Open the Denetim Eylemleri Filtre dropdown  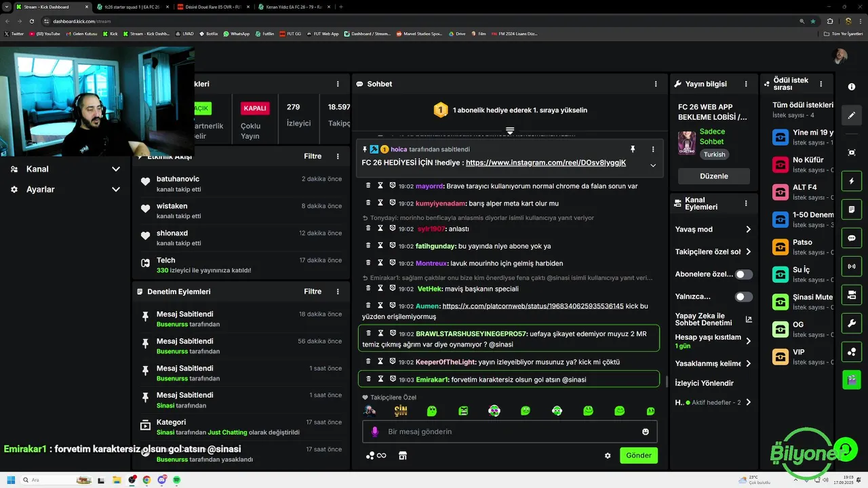pos(313,291)
